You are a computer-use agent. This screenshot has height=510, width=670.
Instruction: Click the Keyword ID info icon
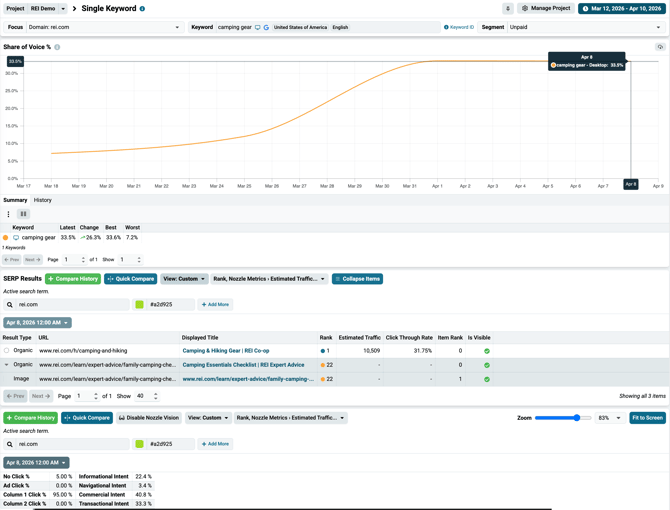click(446, 27)
